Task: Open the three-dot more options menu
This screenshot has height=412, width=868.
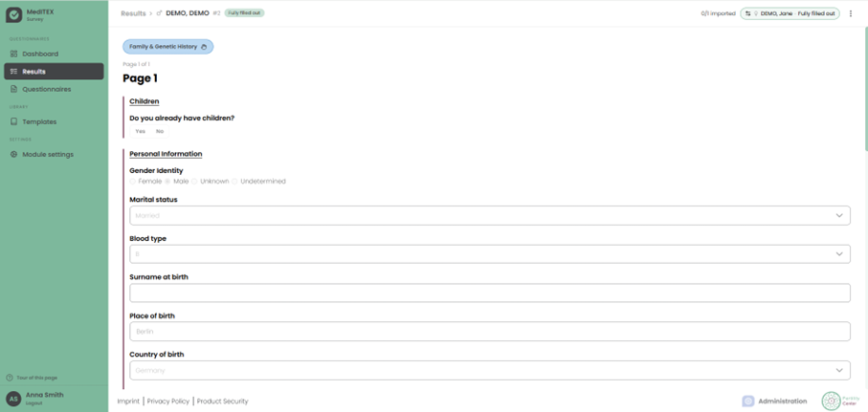Action: [851, 13]
